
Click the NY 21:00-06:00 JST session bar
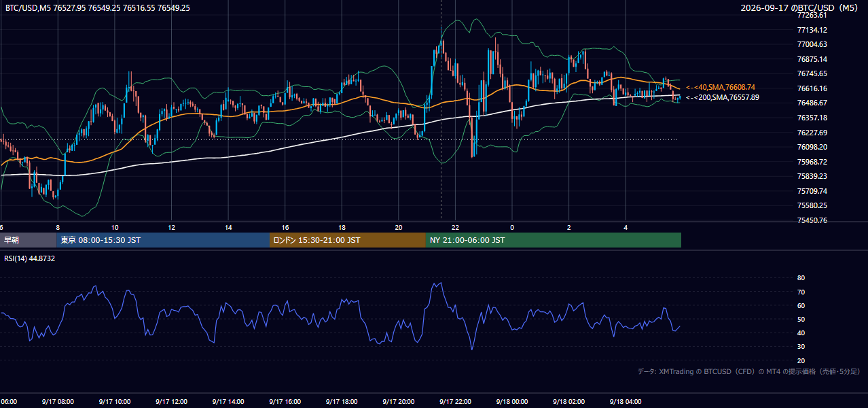pyautogui.click(x=554, y=240)
